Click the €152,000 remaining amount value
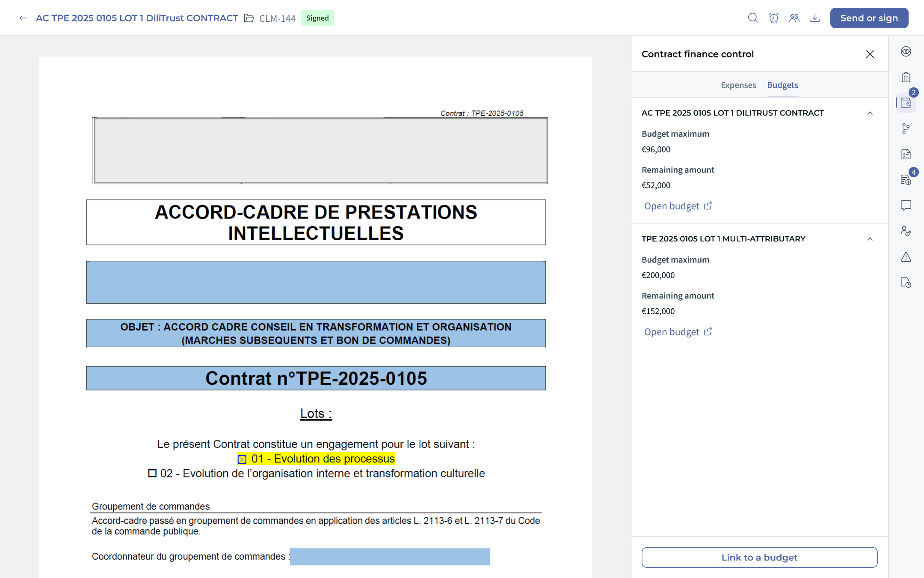924x578 pixels. coord(658,311)
